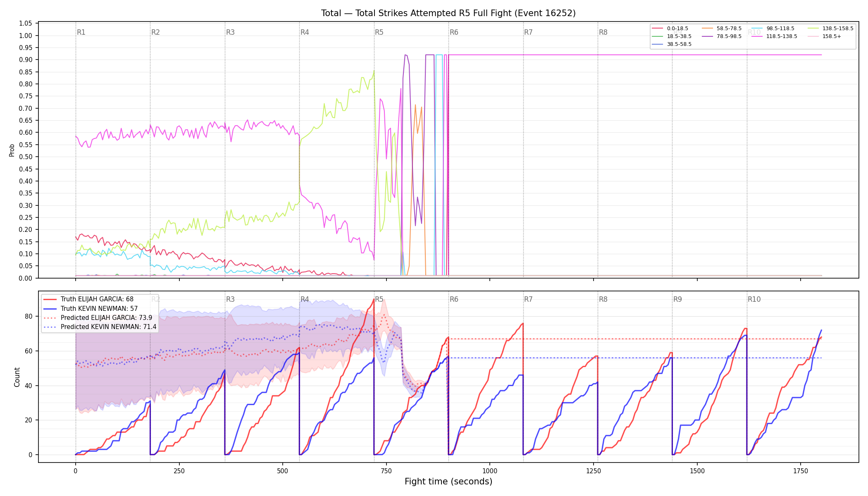Click the 1500 tick on the time axis
868x496 pixels.
697,471
